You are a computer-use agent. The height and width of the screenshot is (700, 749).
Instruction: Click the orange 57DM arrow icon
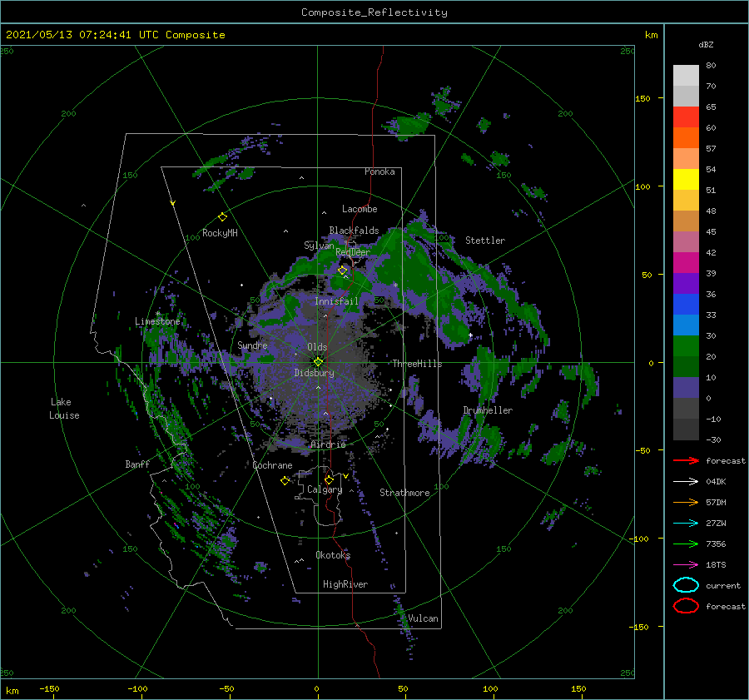686,502
